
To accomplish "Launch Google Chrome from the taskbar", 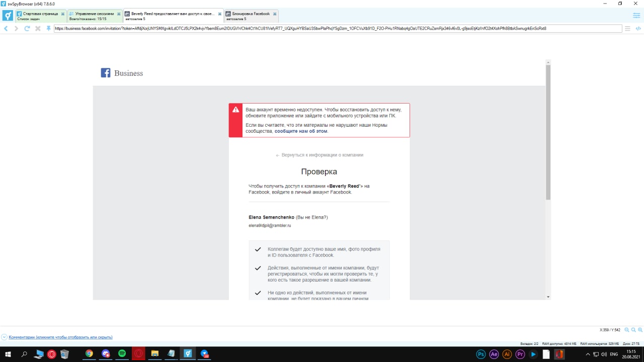I will point(89,354).
